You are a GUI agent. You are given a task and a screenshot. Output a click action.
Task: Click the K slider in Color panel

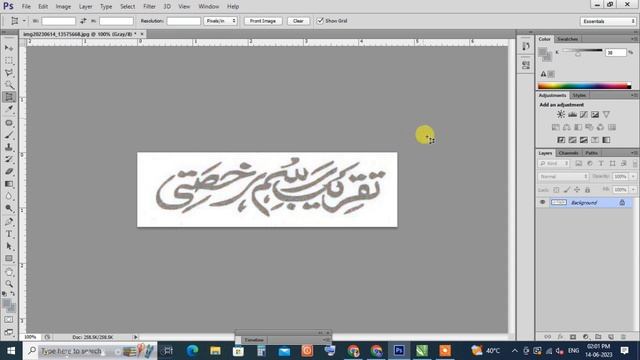582,51
